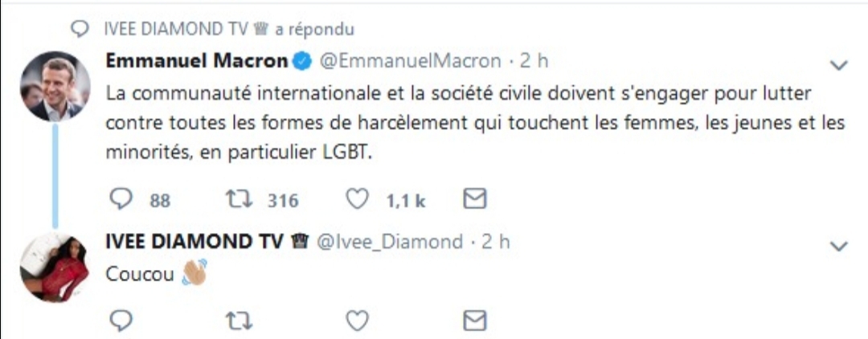Send Macron's tweet via direct message
868x339 pixels.
click(x=474, y=199)
